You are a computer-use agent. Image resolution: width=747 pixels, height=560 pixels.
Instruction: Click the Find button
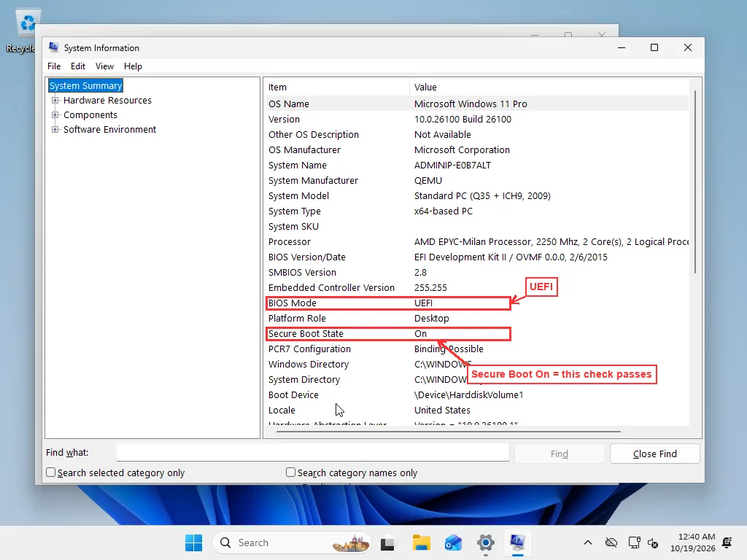[560, 454]
